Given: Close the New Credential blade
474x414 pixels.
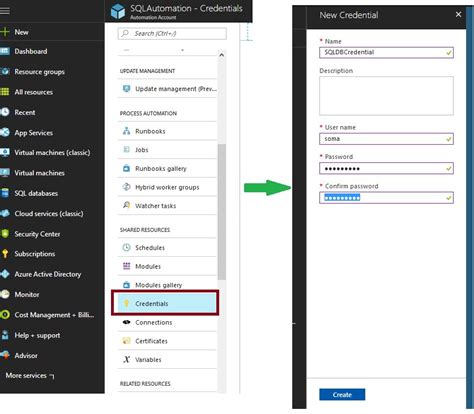Looking at the screenshot, I should [x=458, y=14].
